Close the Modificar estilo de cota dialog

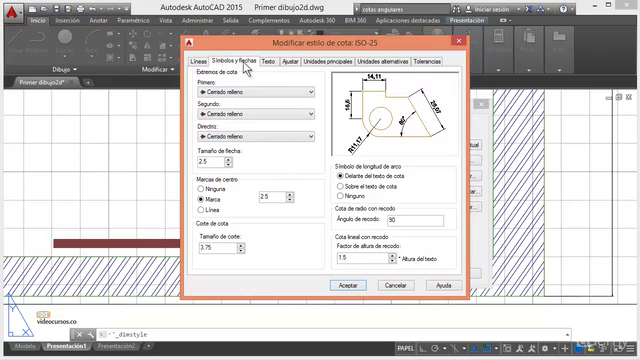[459, 41]
